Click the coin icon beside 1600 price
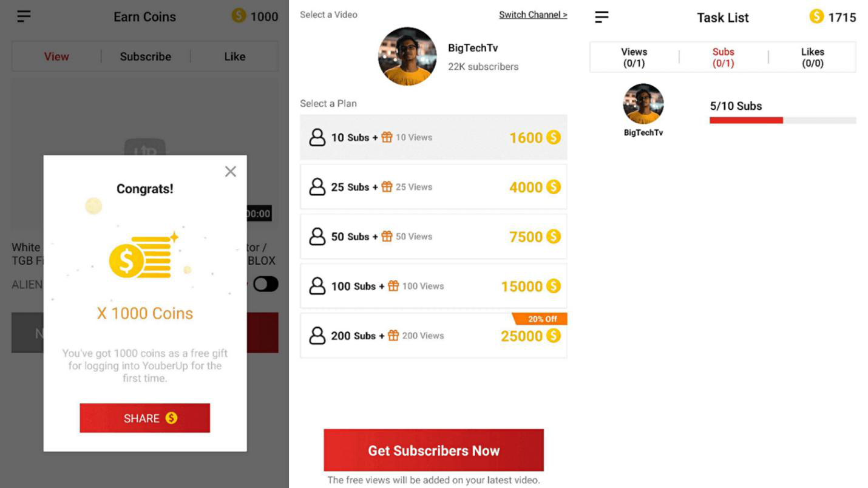The height and width of the screenshot is (488, 868). coord(553,137)
